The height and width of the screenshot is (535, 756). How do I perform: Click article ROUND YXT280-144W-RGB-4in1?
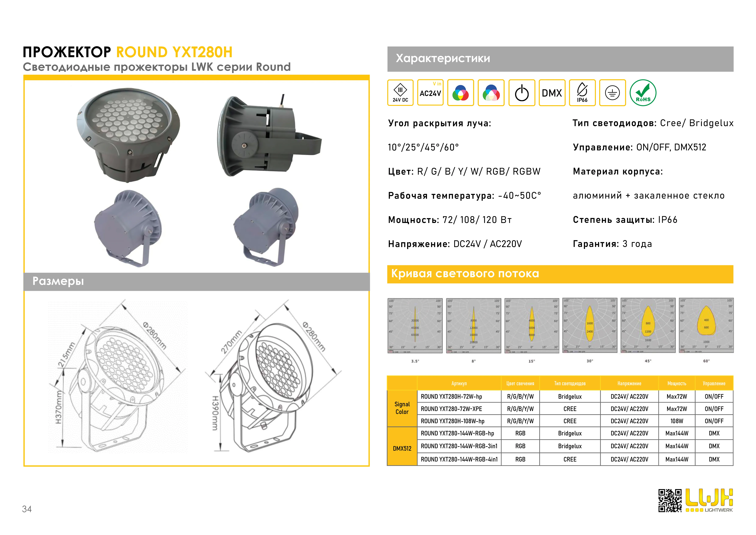pyautogui.click(x=459, y=459)
